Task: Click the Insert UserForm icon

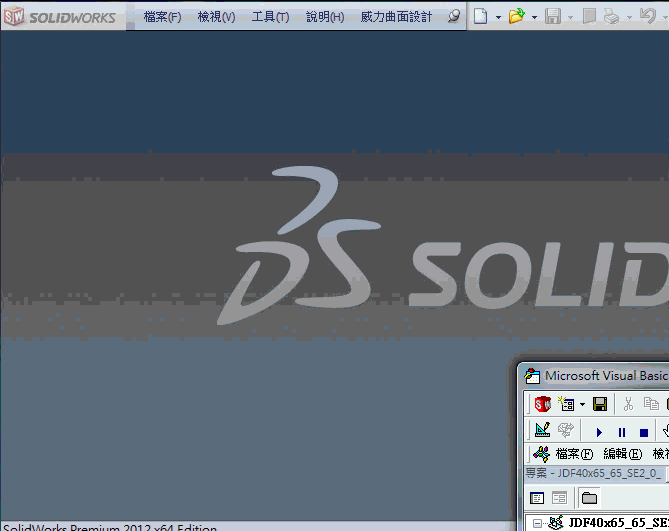Action: (x=567, y=403)
